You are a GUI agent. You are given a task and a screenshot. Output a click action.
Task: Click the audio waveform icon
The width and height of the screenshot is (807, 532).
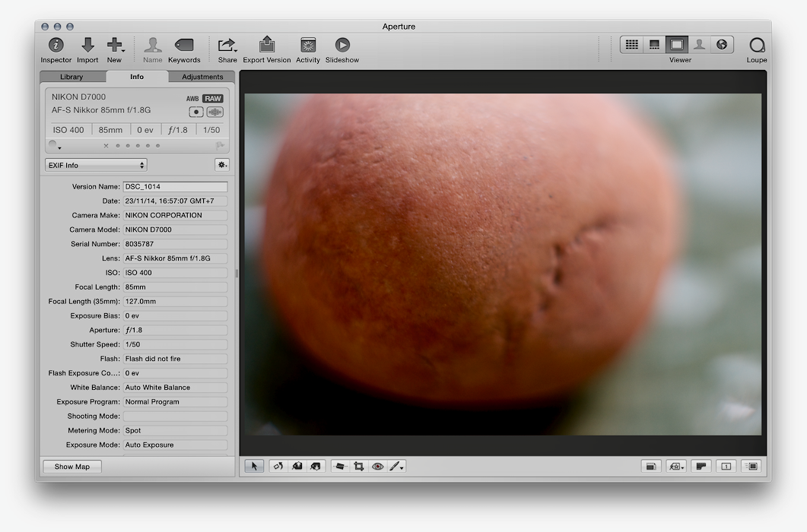click(x=214, y=112)
